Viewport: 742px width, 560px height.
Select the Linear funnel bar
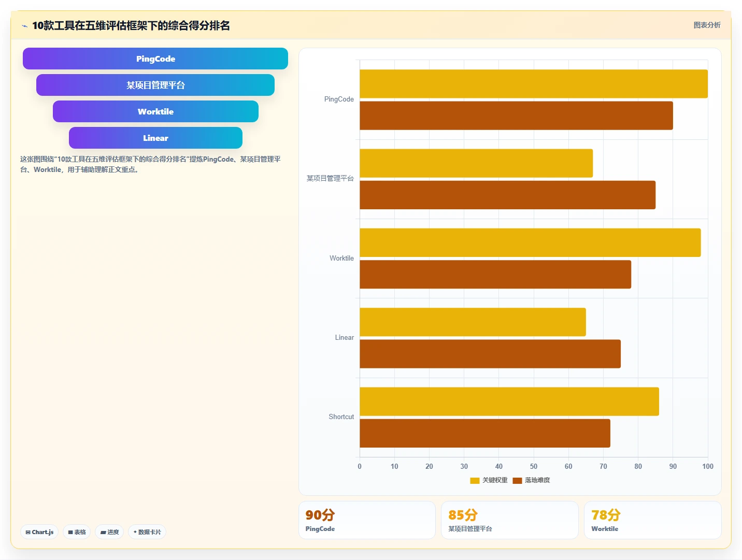click(x=155, y=138)
